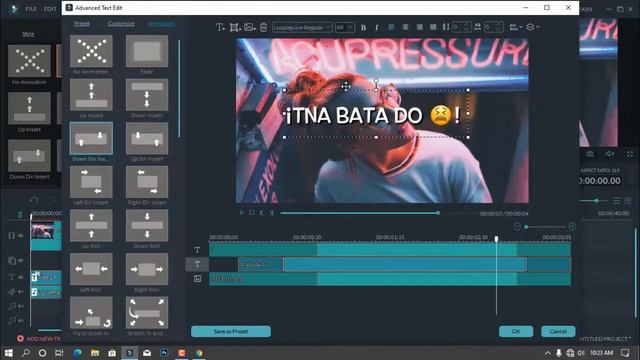Select the Stretch in animation preset
The image size is (640, 360).
point(147,313)
